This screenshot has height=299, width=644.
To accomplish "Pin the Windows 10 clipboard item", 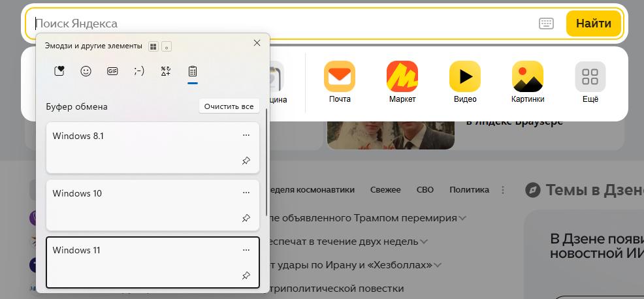I will pyautogui.click(x=246, y=218).
